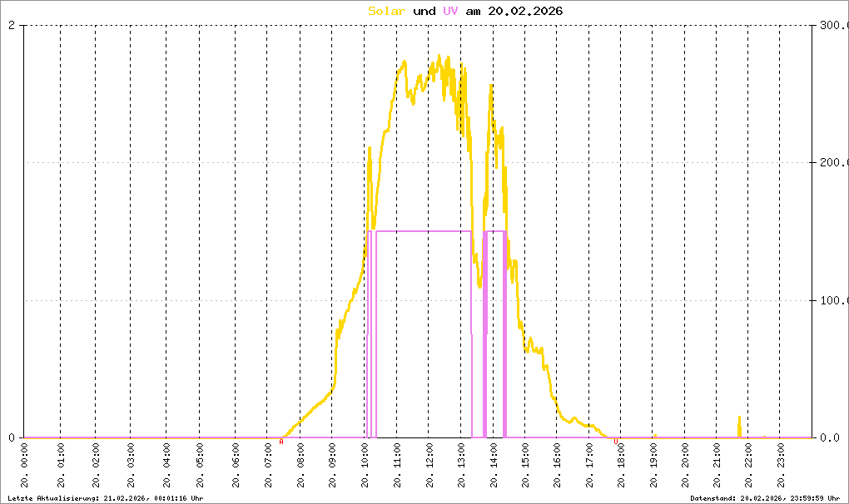Click the '20. 10:00' time axis label
Image resolution: width=849 pixels, height=504 pixels.
pyautogui.click(x=365, y=466)
